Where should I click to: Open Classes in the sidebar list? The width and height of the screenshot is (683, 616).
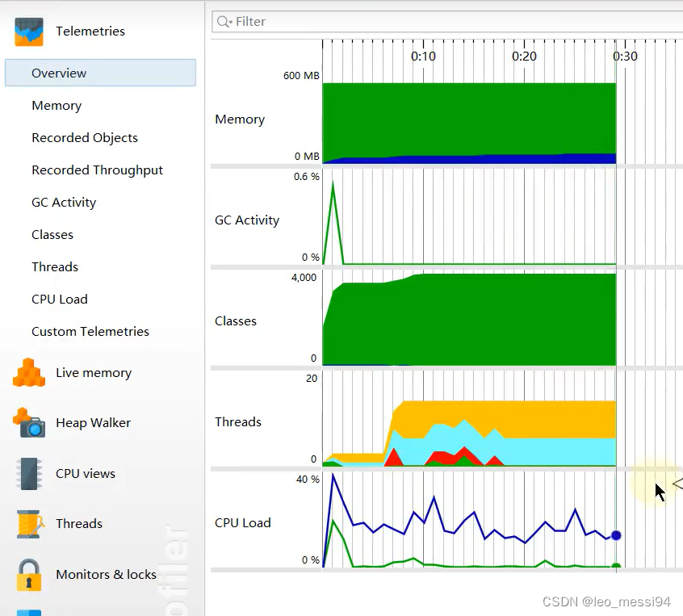(52, 234)
